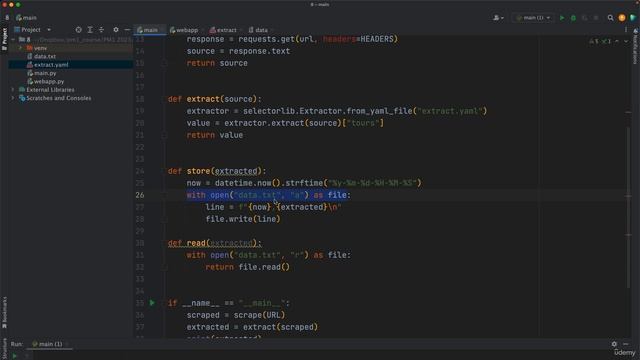Click 'extracted = extract(scraped)' code line
640x360 pixels.
252,327
